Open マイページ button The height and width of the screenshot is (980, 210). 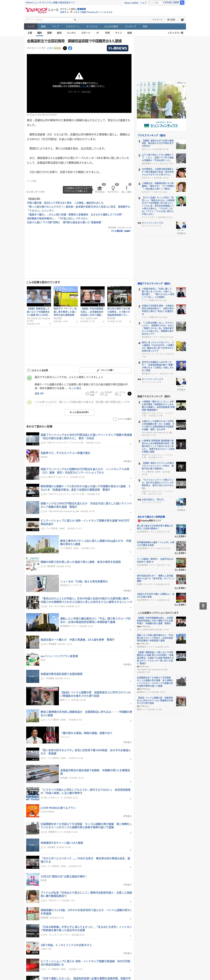[x=157, y=20]
